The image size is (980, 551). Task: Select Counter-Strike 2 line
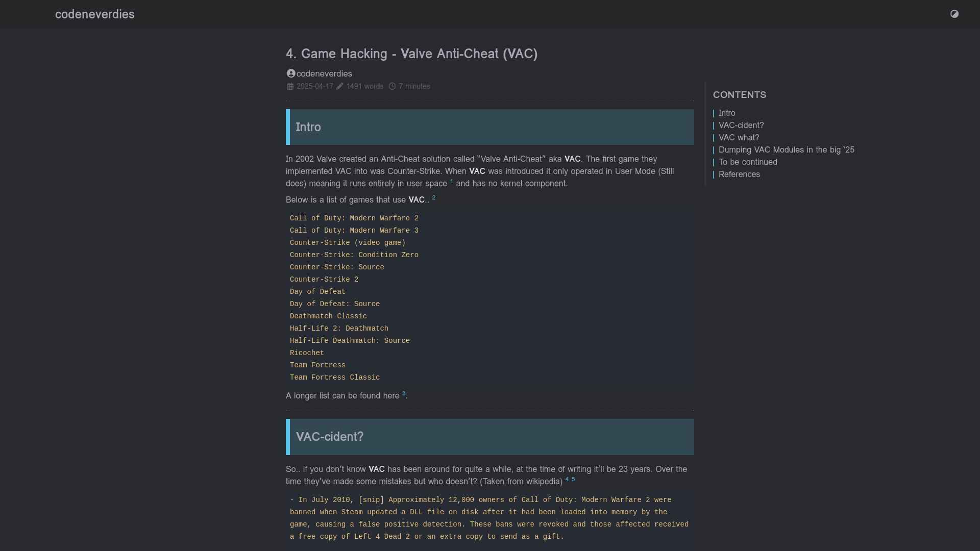[324, 280]
